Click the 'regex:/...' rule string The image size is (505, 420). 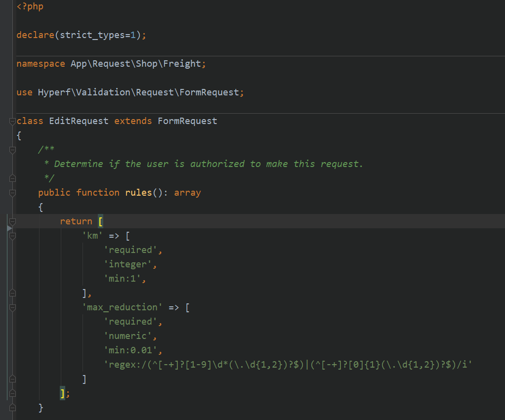coord(288,365)
